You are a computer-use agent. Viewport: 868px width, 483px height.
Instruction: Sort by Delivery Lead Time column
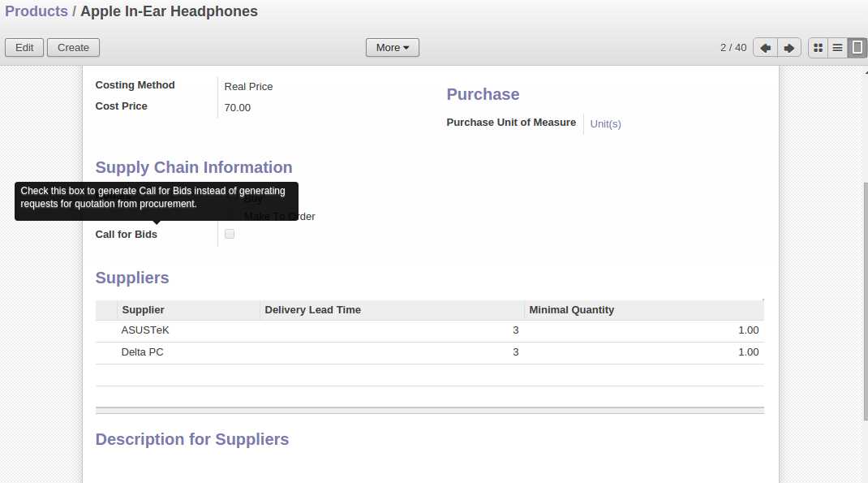312,310
